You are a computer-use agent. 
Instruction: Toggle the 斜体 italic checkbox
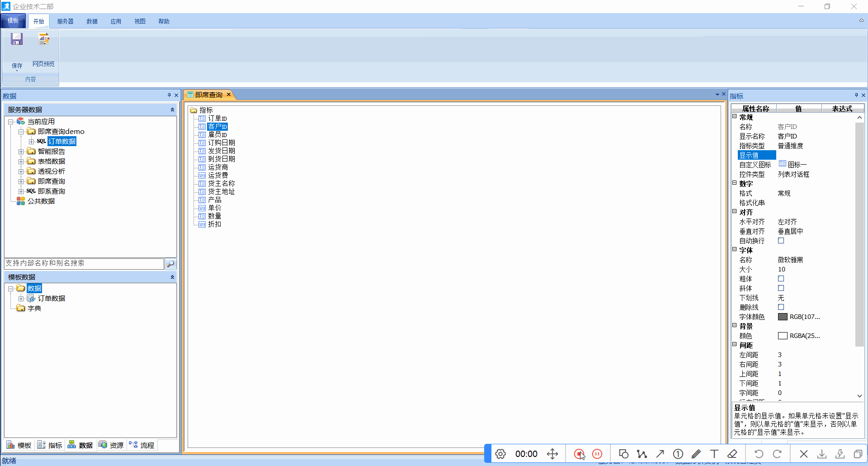[781, 288]
